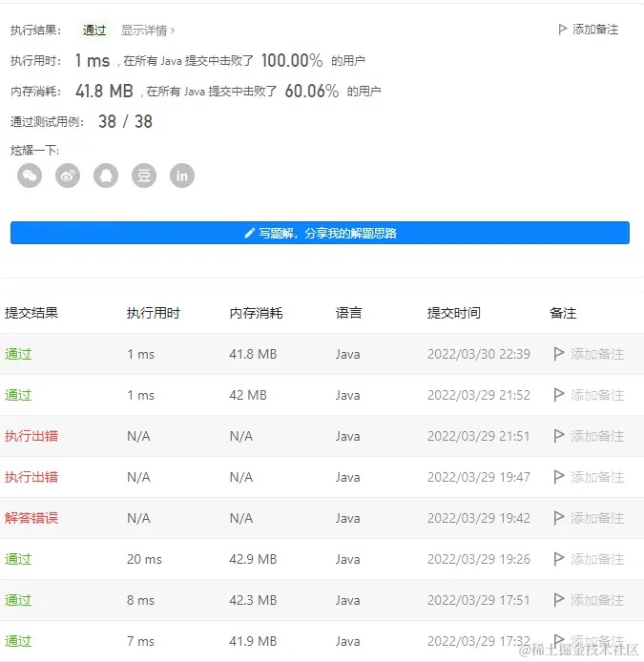Viewport: 644px width, 662px height.
Task: Share result via LinkedIn icon
Action: tap(182, 176)
